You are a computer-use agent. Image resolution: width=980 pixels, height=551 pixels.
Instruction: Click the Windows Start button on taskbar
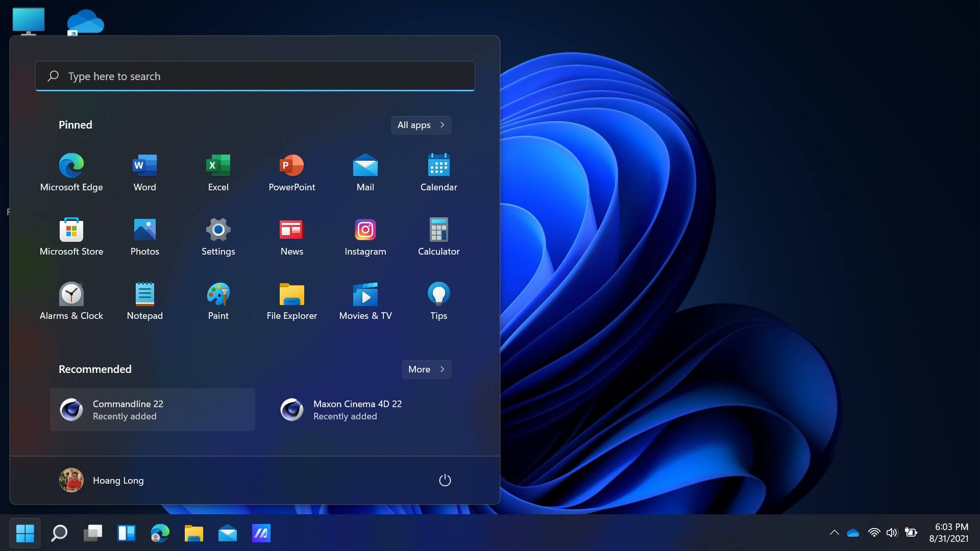pos(25,533)
